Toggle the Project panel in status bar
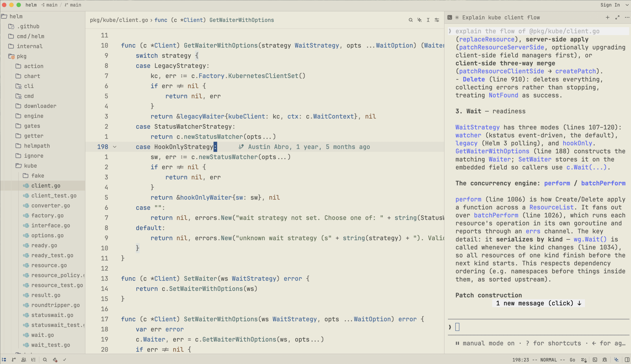Screen dimensions: 631x364 pos(4,359)
